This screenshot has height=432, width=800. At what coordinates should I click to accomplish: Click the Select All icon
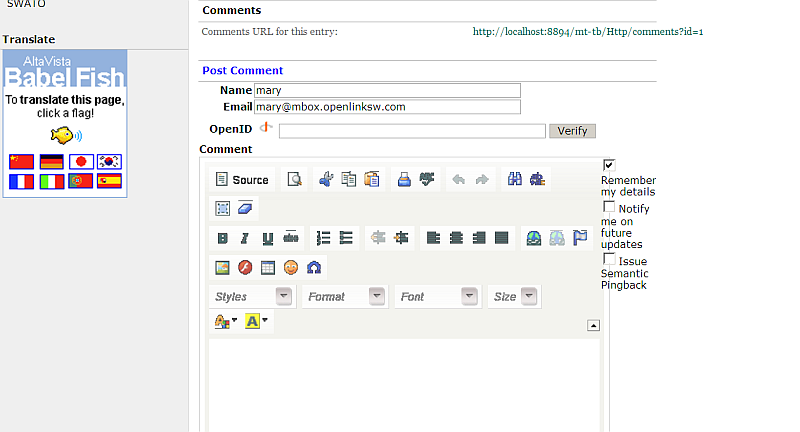(222, 208)
